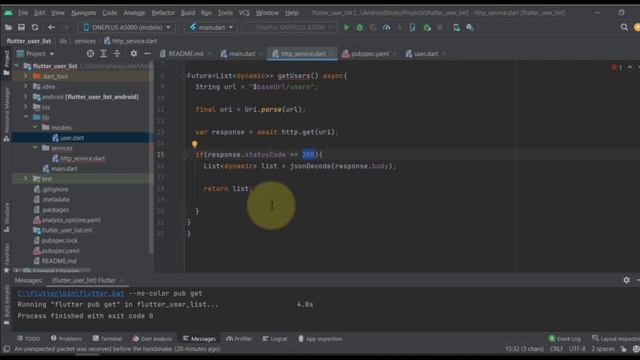
Task: Click the intention lightbulb in the editor
Action: 195,144
